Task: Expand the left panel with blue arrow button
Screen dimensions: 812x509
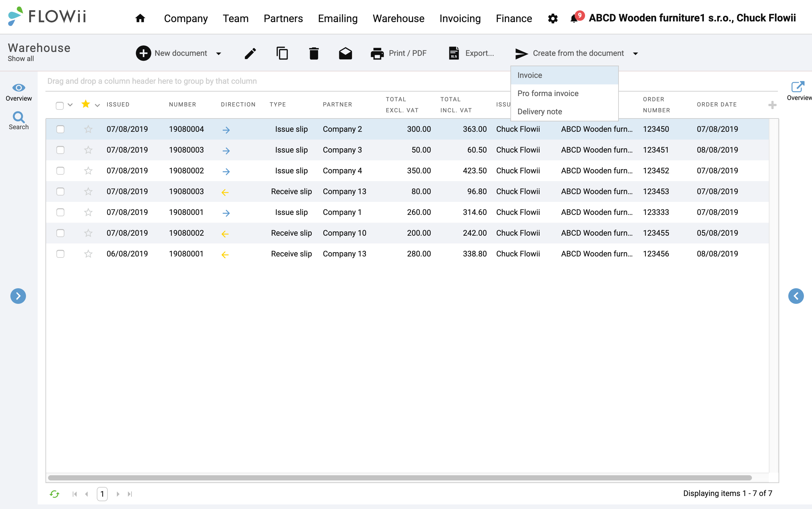Action: [18, 296]
